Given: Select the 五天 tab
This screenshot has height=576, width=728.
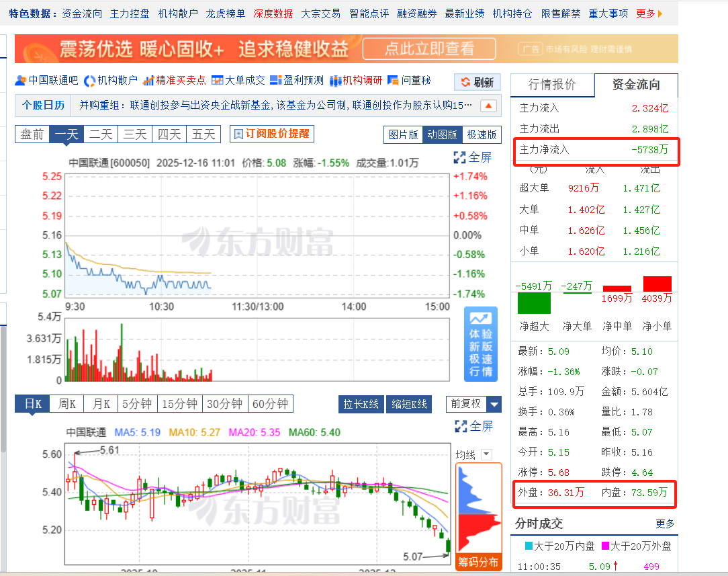Looking at the screenshot, I should [203, 134].
